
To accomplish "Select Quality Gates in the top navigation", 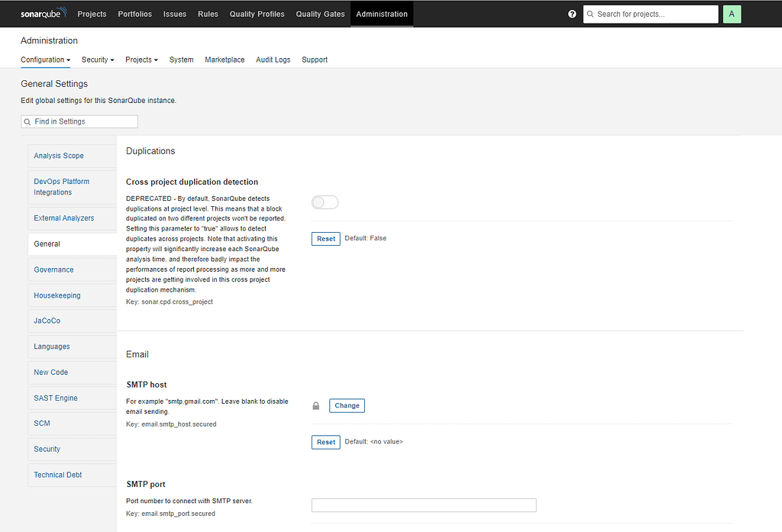I will [320, 14].
